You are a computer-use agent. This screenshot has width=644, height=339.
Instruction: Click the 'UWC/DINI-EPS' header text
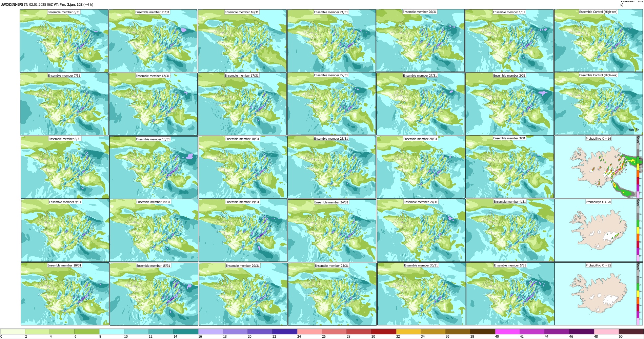click(12, 5)
